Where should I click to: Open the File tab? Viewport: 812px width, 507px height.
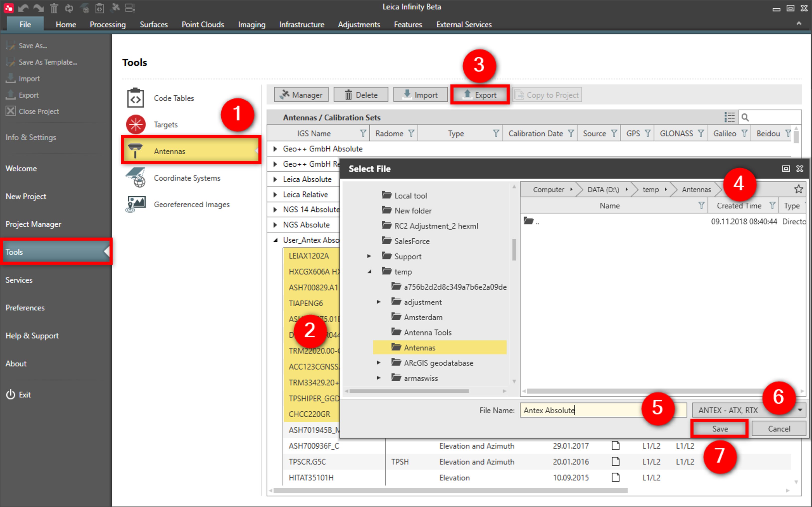(x=25, y=24)
